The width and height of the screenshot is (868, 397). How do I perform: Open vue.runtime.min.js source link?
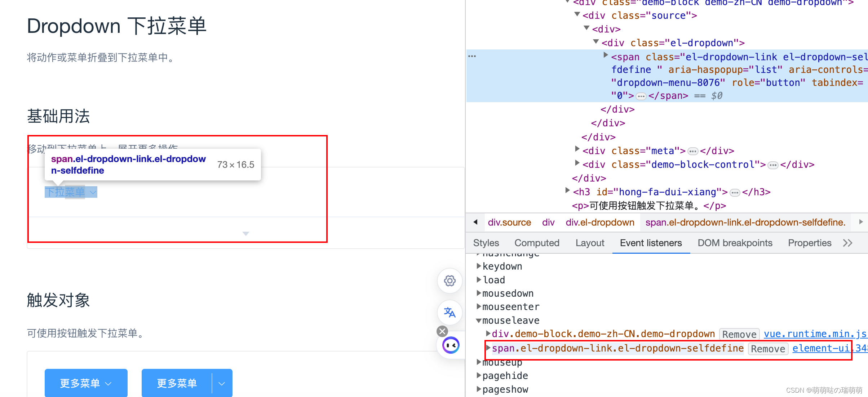(x=815, y=334)
